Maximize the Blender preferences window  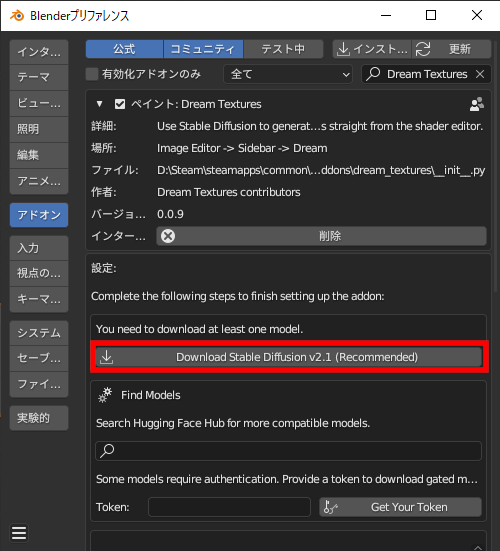(431, 15)
